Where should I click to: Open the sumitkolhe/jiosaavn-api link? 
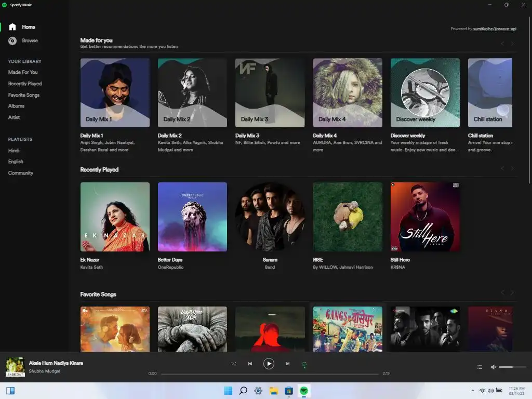point(495,29)
